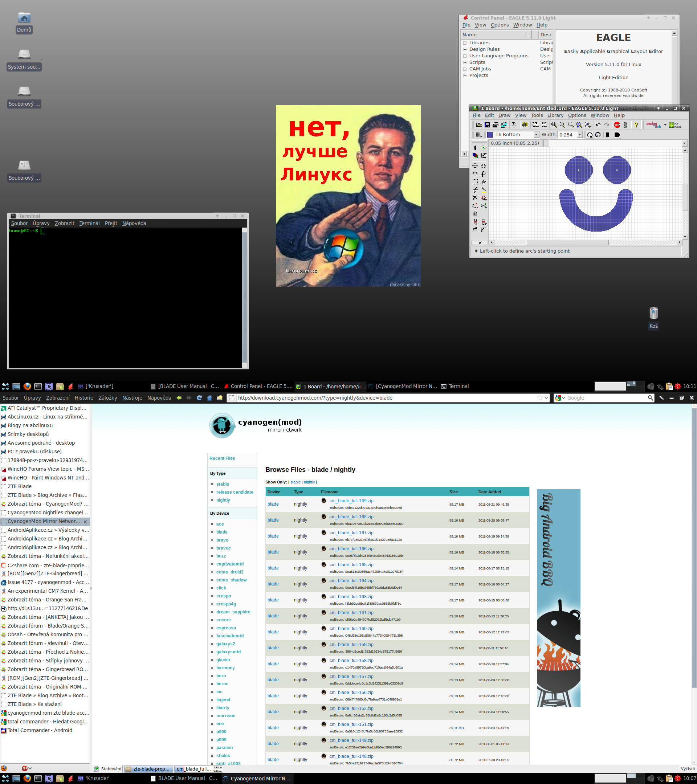Screen dimensions: 697x784
Task: Open a file in EAGLE Board toolbar
Action: click(479, 125)
